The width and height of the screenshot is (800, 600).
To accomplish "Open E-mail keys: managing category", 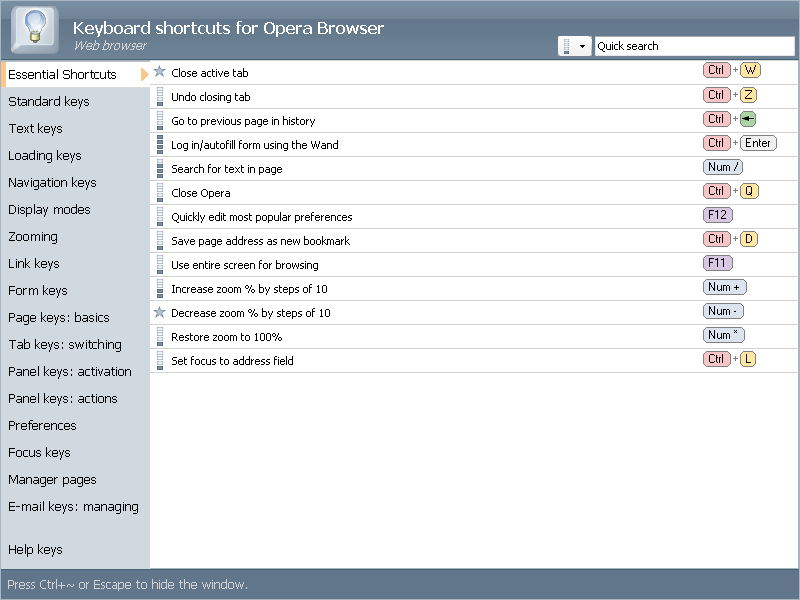I will coord(75,507).
